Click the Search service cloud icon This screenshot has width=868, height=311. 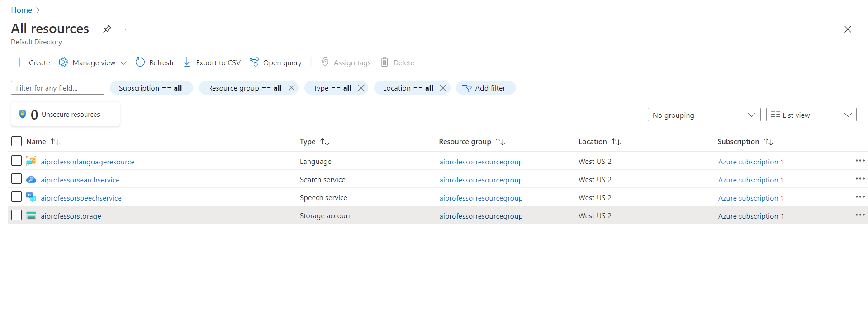(31, 179)
